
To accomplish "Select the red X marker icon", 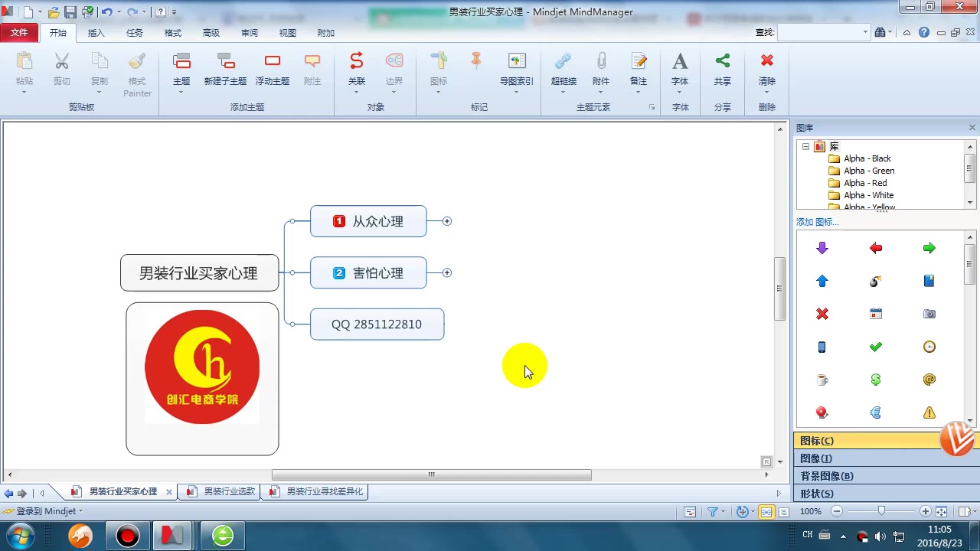I will [822, 314].
